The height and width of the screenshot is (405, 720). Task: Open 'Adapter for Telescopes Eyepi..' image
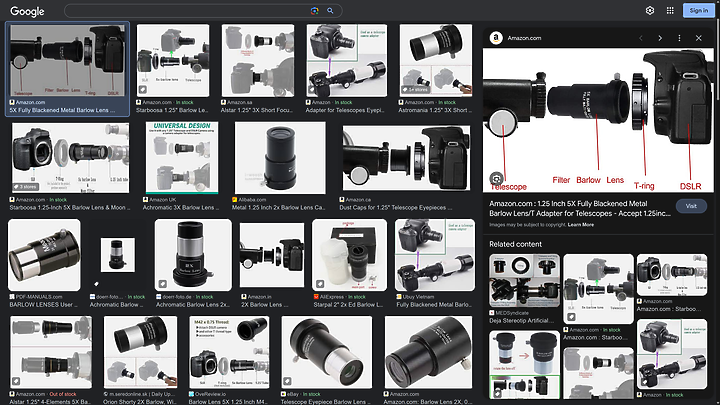347,60
